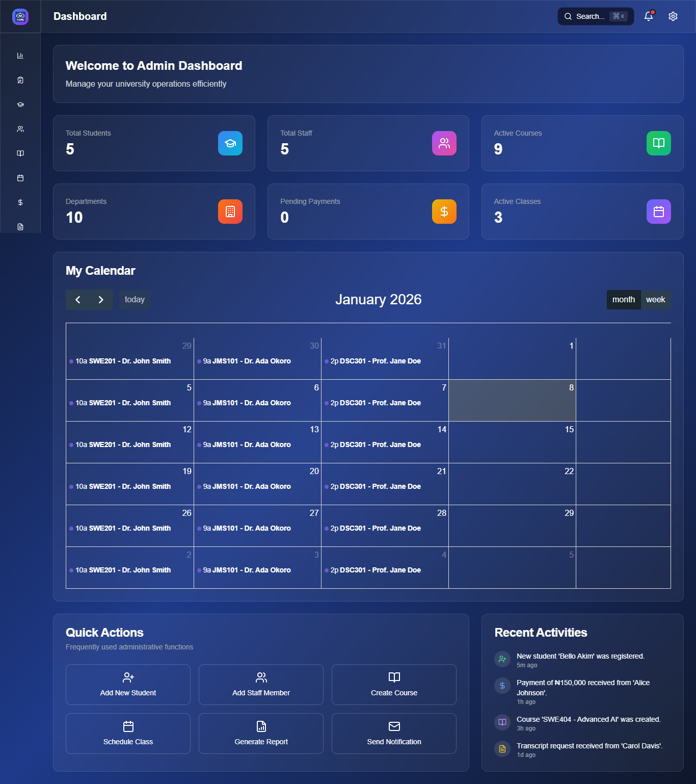Click the Generate Report quick action
696x784 pixels.
pos(261,733)
